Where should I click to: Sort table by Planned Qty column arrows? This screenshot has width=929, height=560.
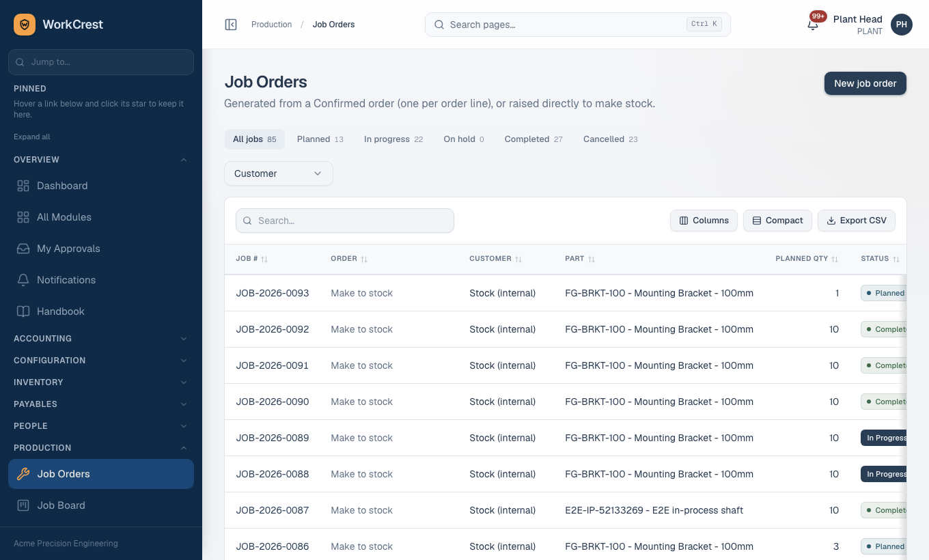[x=835, y=260]
